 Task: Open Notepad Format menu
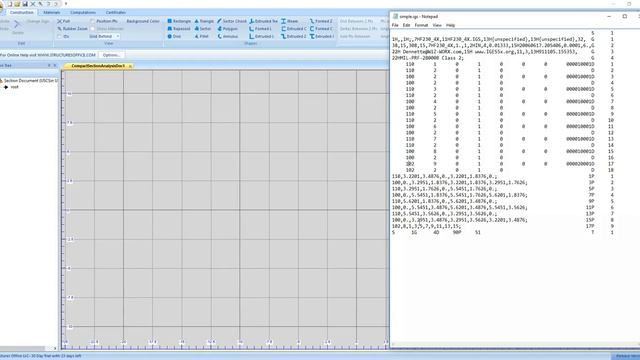click(x=421, y=25)
